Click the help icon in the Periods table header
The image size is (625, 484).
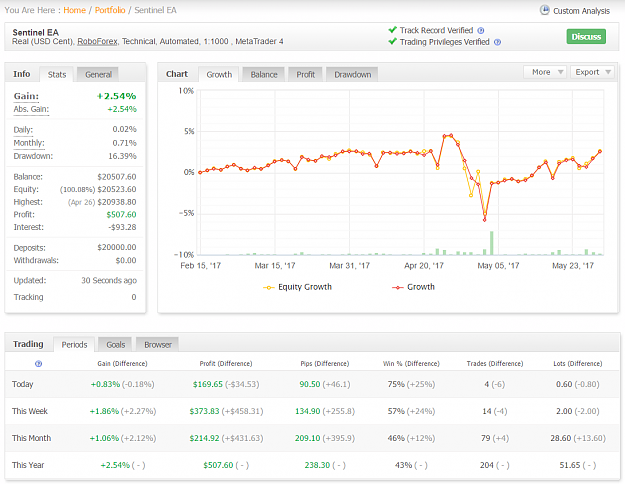pyautogui.click(x=39, y=364)
